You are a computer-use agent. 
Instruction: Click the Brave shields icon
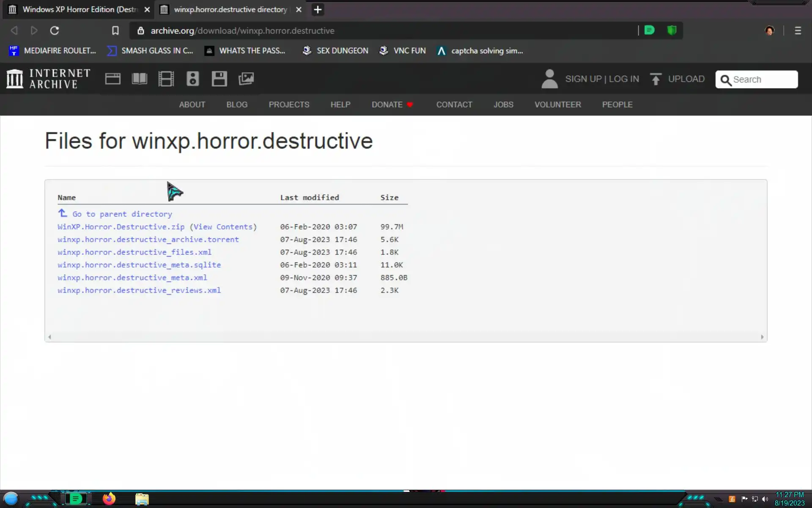click(x=672, y=30)
